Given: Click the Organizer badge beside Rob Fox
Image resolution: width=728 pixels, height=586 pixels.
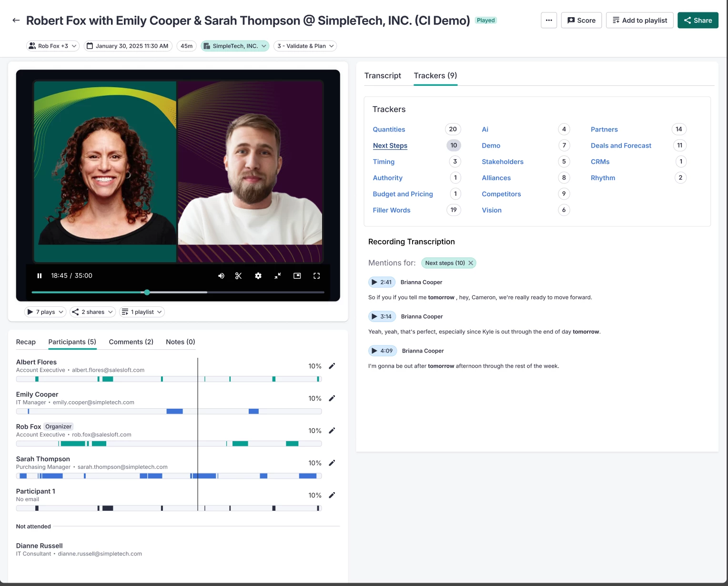Looking at the screenshot, I should tap(59, 427).
